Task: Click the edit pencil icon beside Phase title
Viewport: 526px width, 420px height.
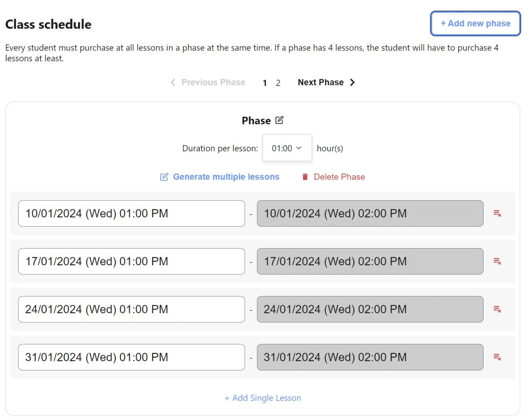Action: (x=279, y=120)
